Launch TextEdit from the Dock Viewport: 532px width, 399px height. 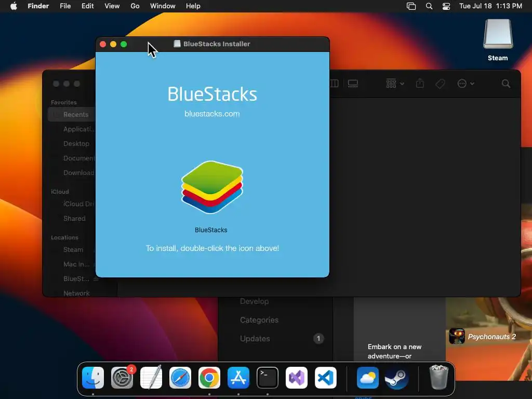151,378
